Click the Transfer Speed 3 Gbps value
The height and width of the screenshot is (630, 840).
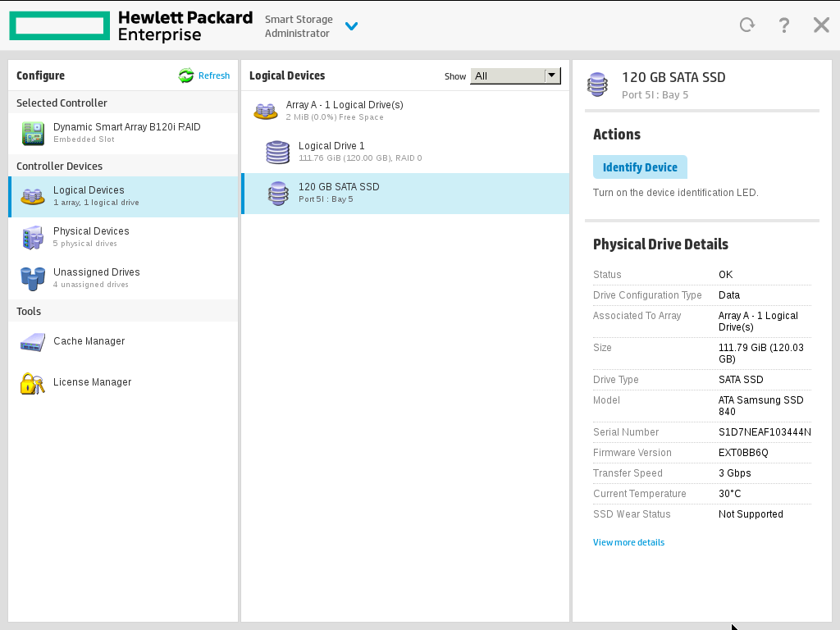click(734, 473)
